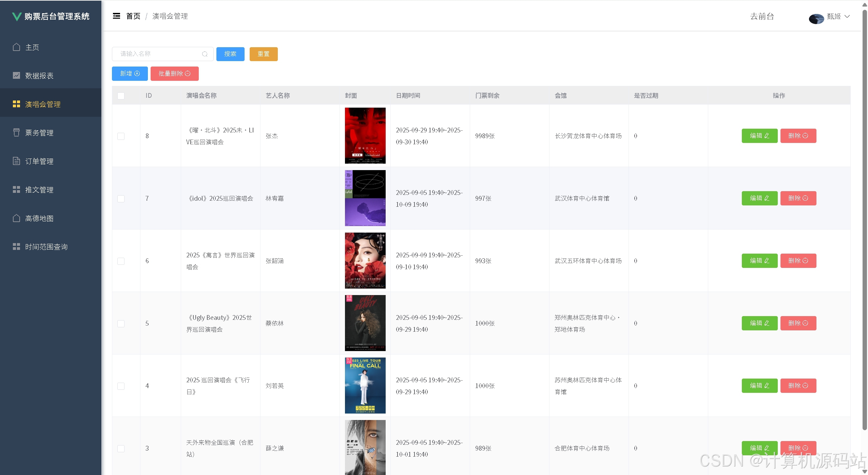Click the icon beside 高德地图
This screenshot has width=868, height=475.
click(16, 218)
